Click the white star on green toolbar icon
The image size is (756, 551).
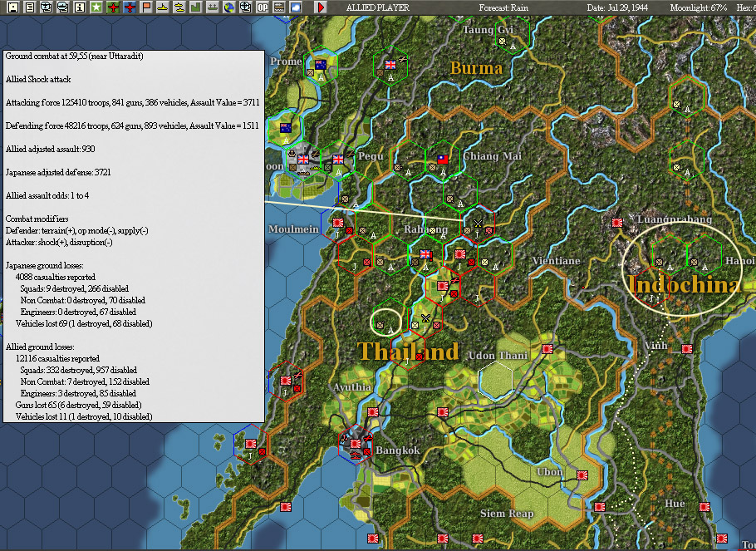click(x=96, y=7)
